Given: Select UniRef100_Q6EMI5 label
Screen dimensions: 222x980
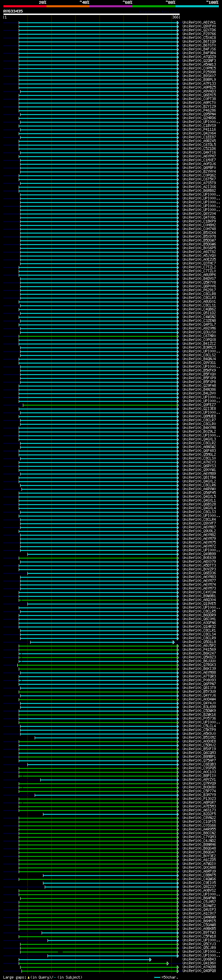Looking at the screenshot, I should click(199, 95).
